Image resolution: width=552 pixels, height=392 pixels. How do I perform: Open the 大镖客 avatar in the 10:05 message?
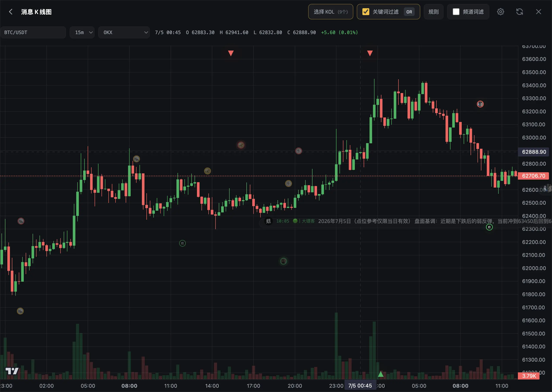[268, 221]
